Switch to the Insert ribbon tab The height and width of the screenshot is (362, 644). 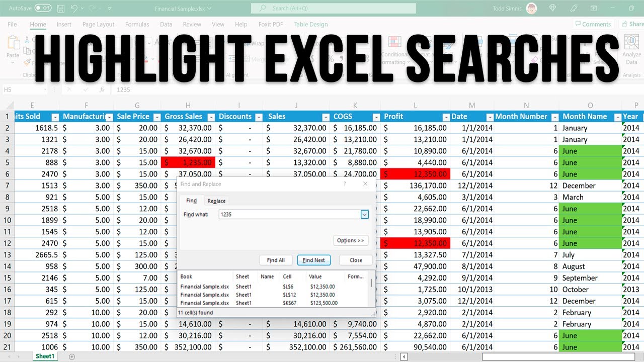pos(64,24)
